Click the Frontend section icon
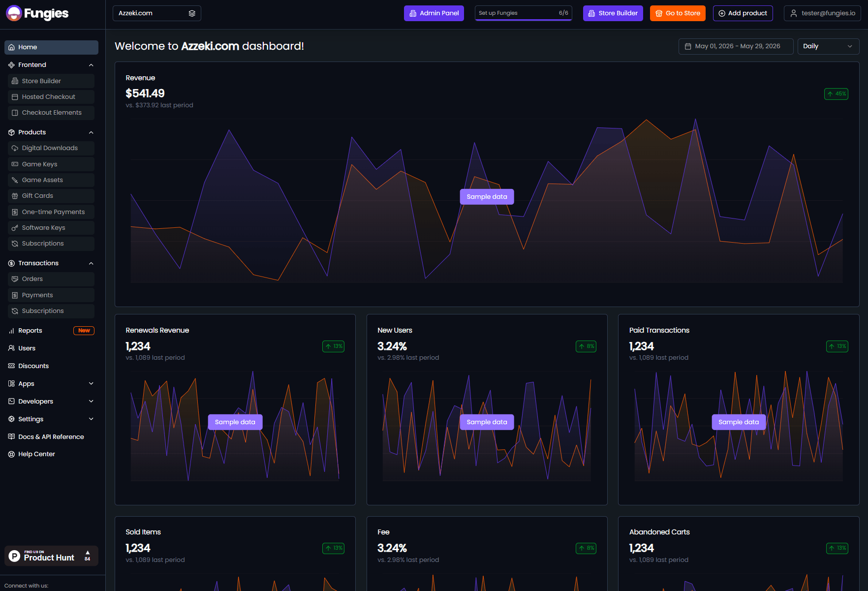This screenshot has width=868, height=591. click(x=11, y=65)
